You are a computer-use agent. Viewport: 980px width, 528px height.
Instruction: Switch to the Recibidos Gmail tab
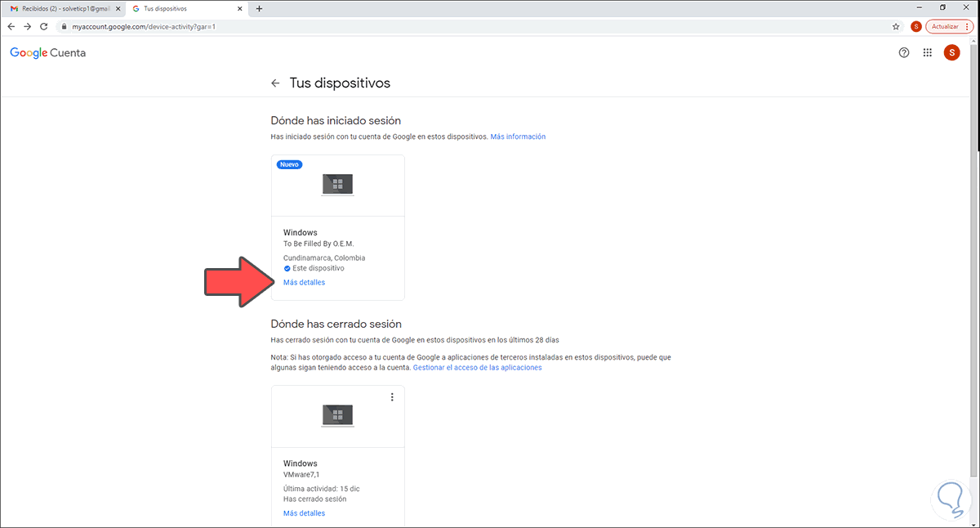coord(57,7)
